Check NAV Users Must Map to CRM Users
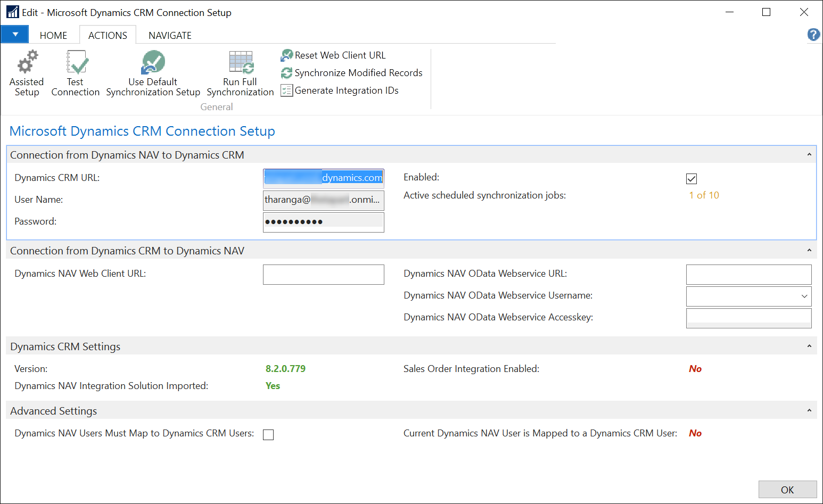Screen dimensions: 823x504 [x=268, y=435]
